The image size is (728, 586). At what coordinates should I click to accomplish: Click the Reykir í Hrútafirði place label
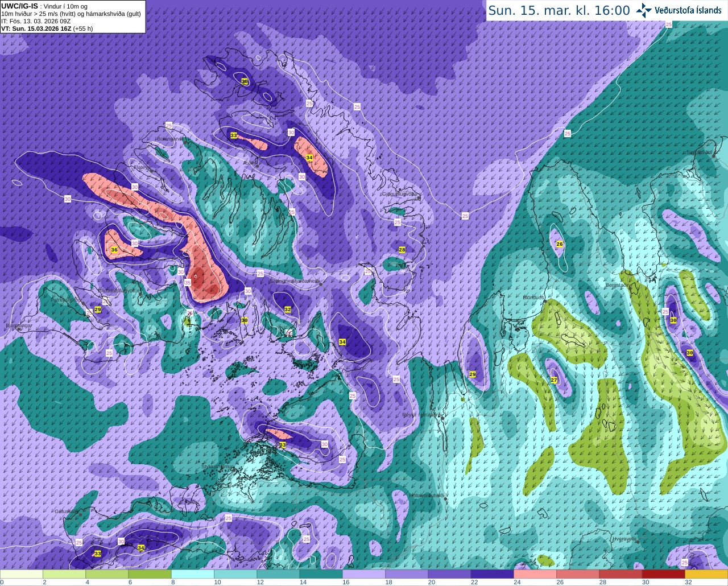[421, 415]
